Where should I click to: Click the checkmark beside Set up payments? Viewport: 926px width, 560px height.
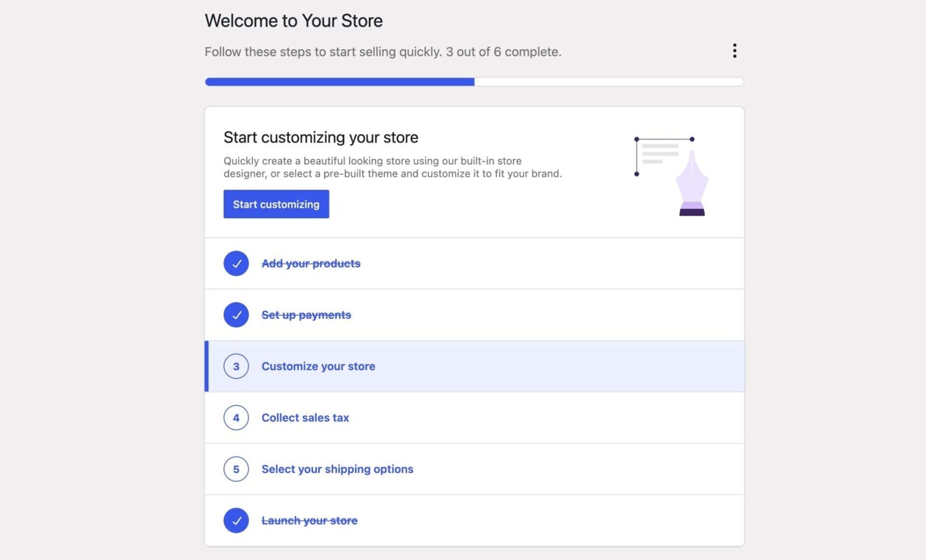tap(236, 315)
